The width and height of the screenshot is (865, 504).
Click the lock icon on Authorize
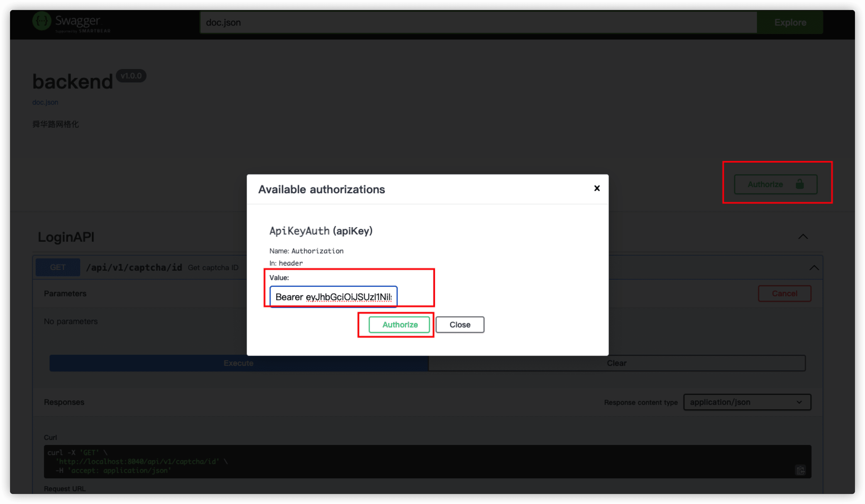pos(800,184)
